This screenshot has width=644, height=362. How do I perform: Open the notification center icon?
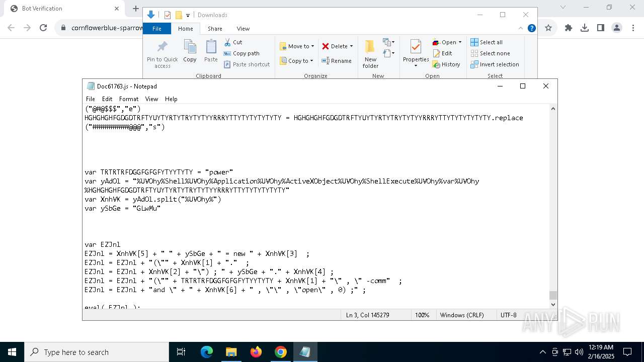pyautogui.click(x=627, y=352)
